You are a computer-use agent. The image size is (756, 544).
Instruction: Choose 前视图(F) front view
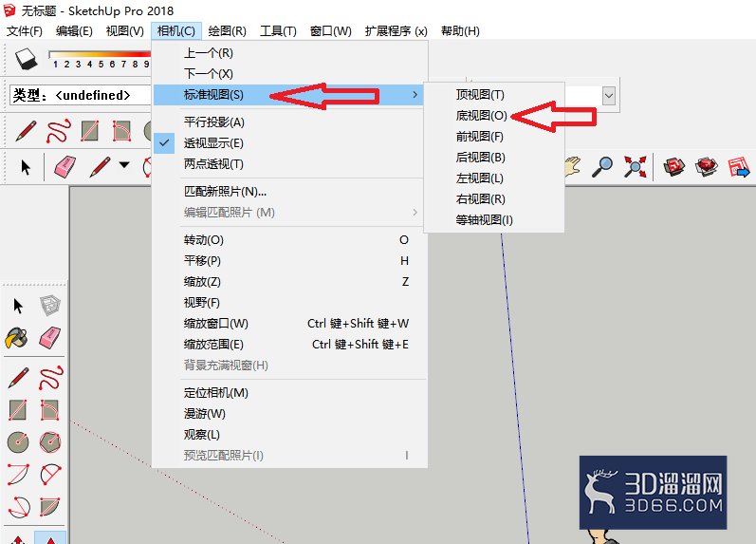point(493,137)
